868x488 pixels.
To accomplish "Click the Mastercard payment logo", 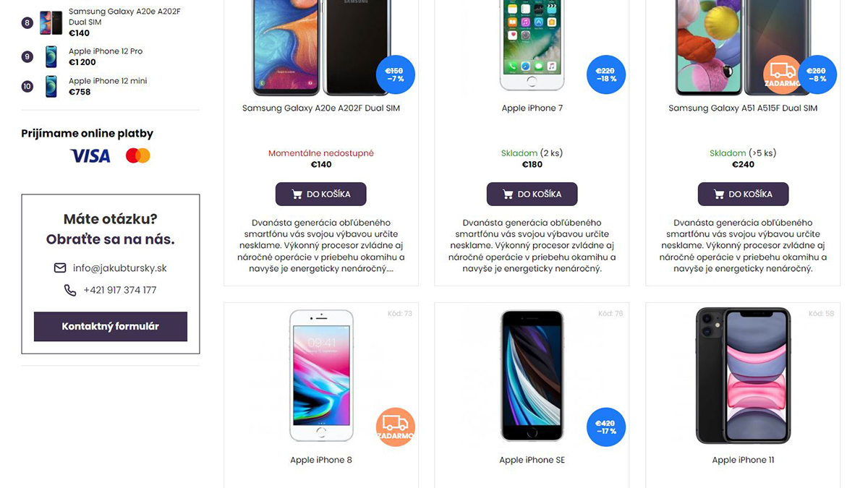I will tap(137, 155).
